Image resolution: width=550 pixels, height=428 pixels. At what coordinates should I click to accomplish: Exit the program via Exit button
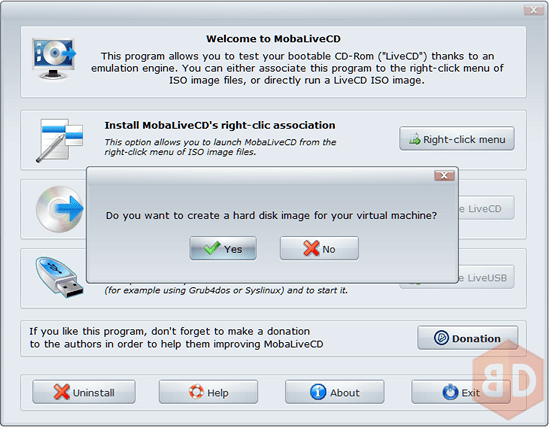(x=461, y=392)
